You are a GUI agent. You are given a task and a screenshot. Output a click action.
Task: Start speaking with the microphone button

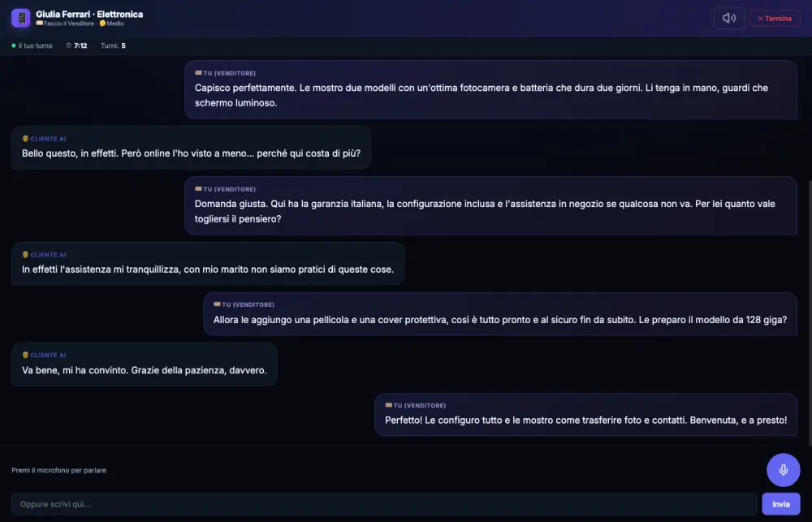click(x=783, y=470)
